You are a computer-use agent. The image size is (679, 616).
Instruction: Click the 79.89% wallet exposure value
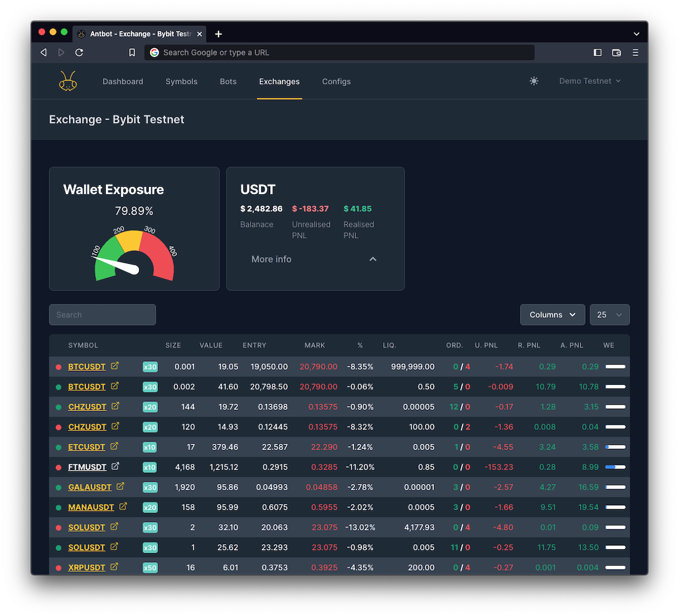pos(134,211)
